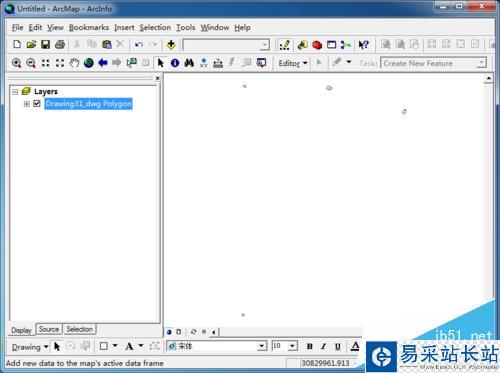Click the Fixed Zoom In arrows icon
The width and height of the screenshot is (500, 373).
[46, 63]
